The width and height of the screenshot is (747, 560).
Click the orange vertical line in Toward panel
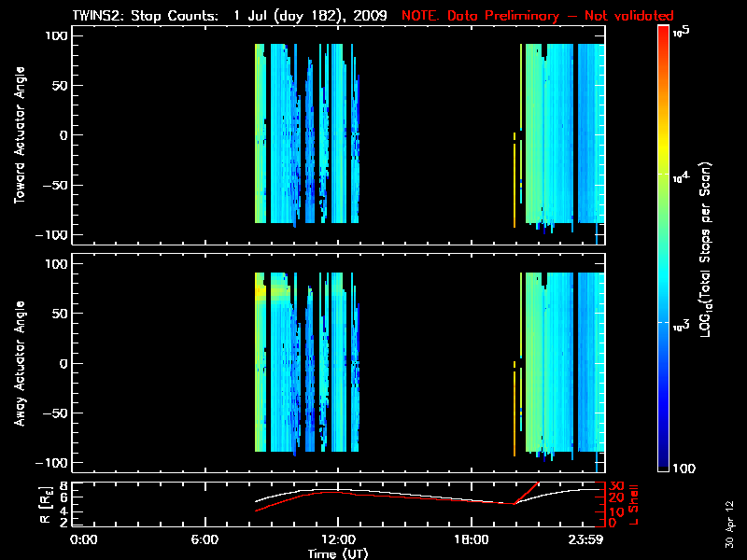tap(514, 182)
